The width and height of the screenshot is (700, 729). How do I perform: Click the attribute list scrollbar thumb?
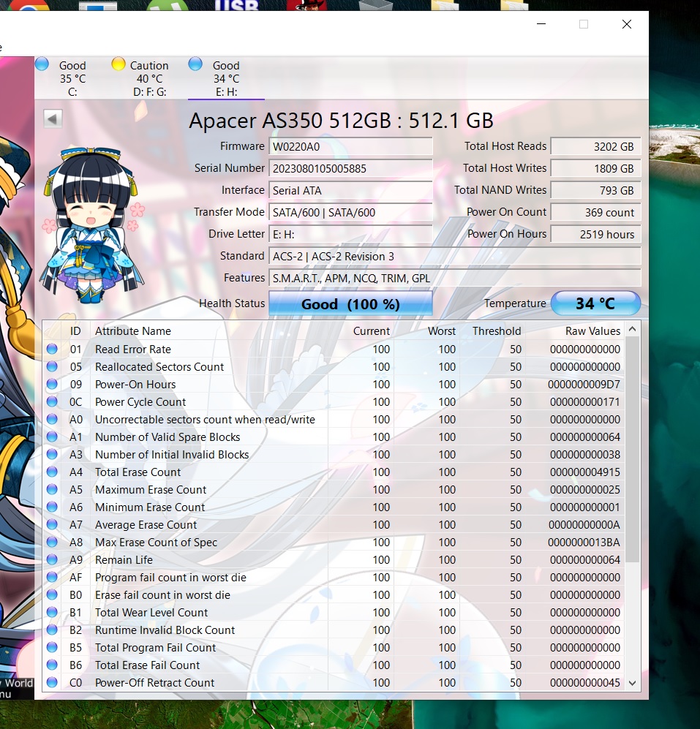632,449
